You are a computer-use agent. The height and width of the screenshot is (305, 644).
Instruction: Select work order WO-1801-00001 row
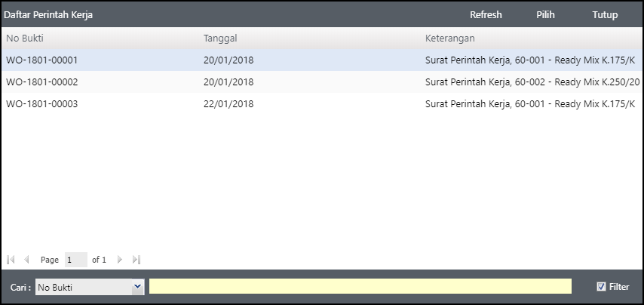pyautogui.click(x=42, y=60)
